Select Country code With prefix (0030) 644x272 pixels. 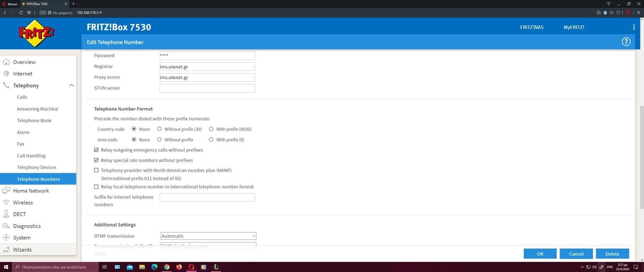click(211, 129)
